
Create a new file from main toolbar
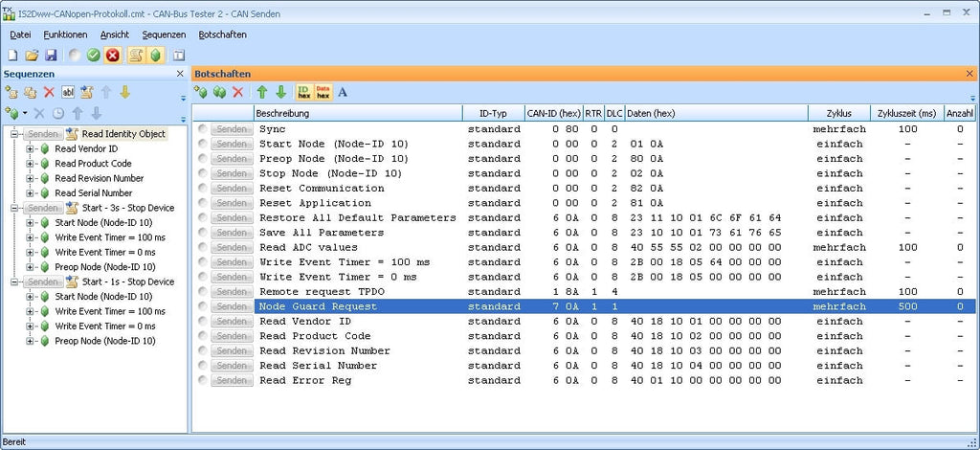(x=12, y=55)
